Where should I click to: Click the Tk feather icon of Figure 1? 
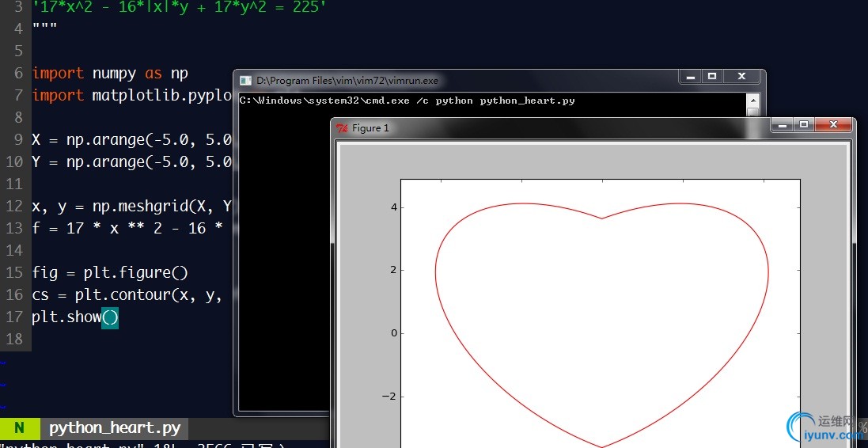tap(342, 128)
